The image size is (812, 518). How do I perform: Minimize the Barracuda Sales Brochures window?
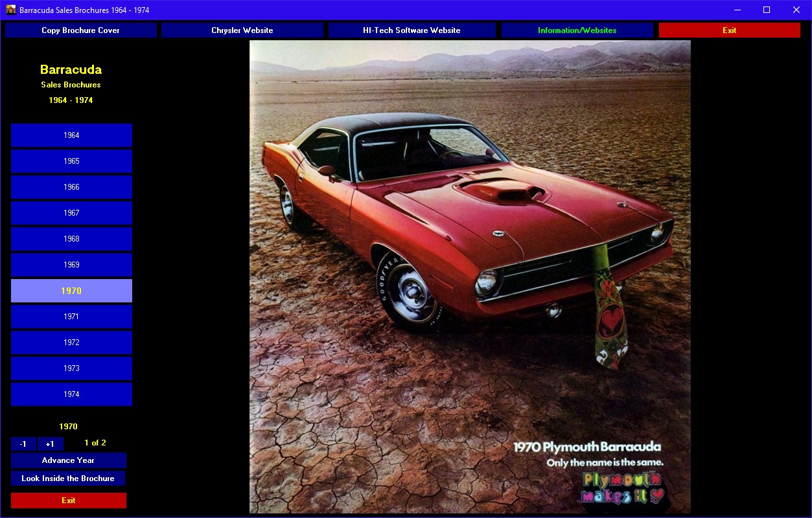point(737,10)
